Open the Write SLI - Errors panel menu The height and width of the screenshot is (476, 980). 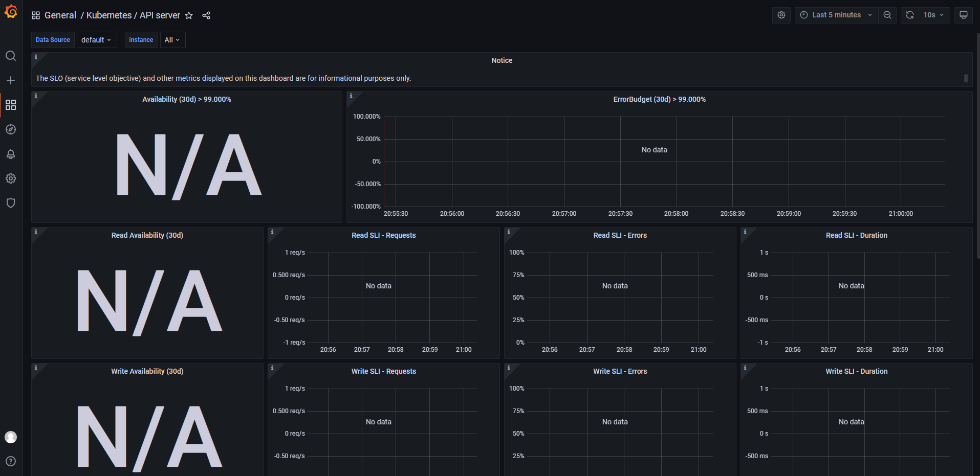pos(620,371)
